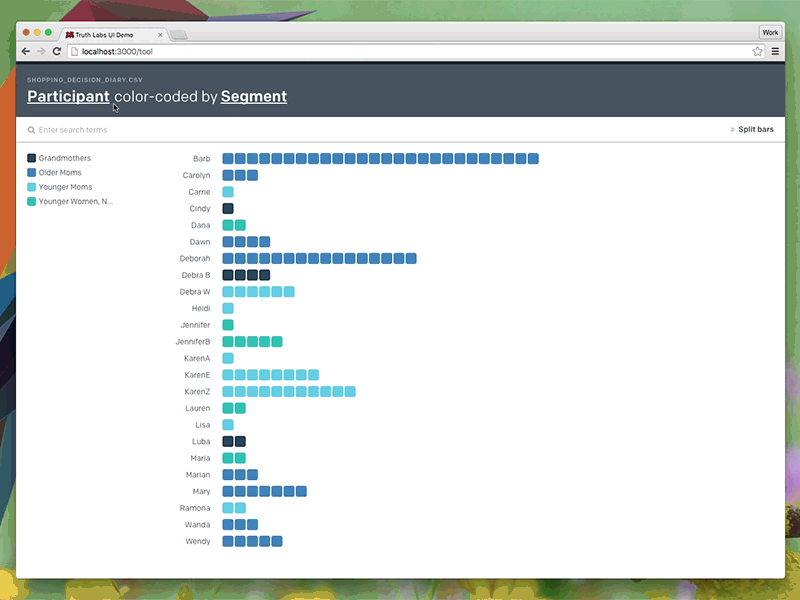Click the square in KarenA's row
800x600 pixels.
click(x=228, y=358)
